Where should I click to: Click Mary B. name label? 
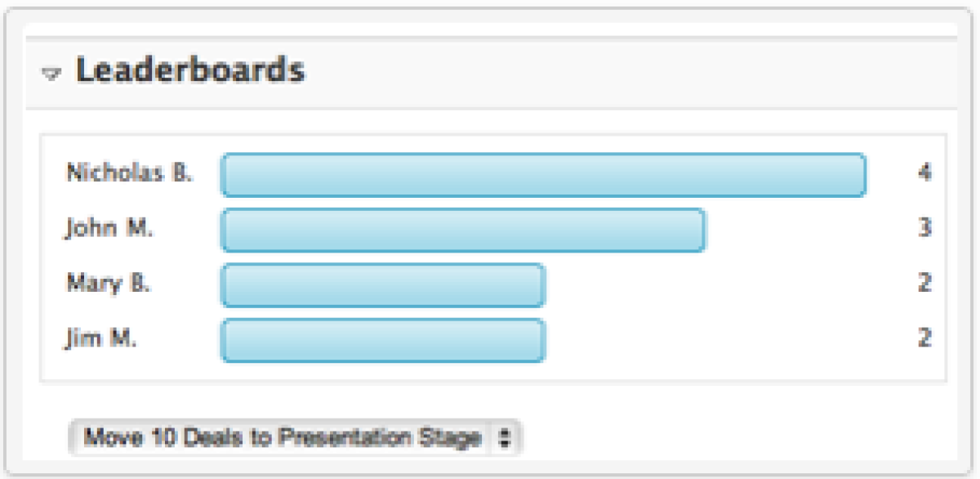click(109, 283)
